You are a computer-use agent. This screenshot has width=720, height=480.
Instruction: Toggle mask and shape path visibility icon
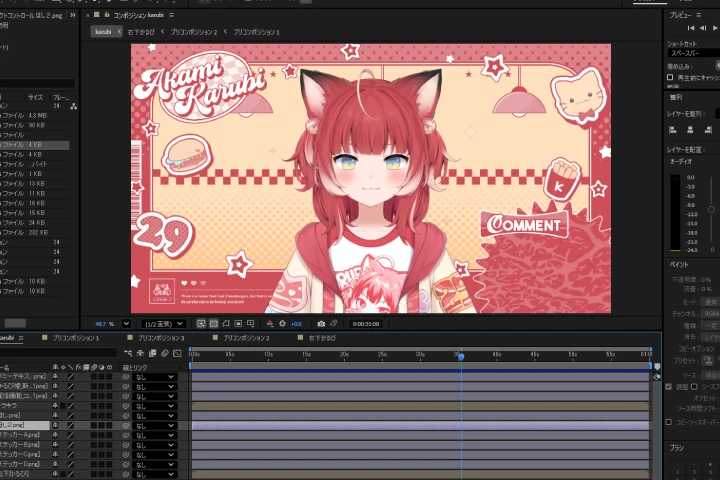click(x=226, y=324)
